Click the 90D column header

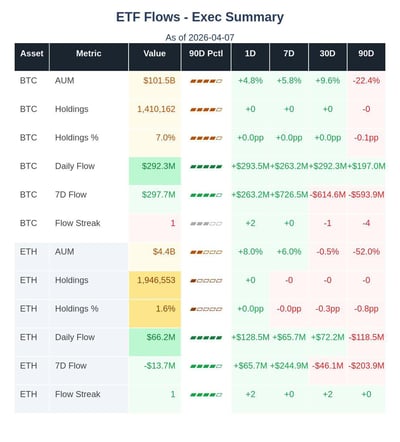point(366,57)
